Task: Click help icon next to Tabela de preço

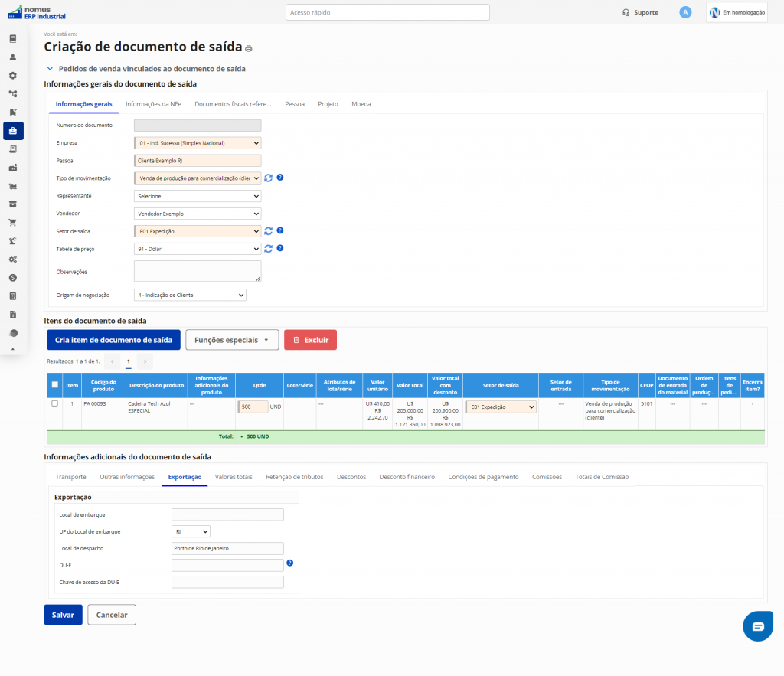Action: pyautogui.click(x=280, y=248)
